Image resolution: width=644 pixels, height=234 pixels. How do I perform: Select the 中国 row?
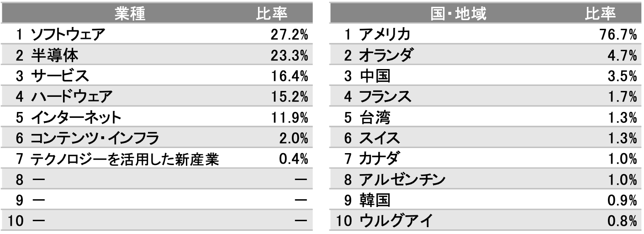tap(485, 76)
